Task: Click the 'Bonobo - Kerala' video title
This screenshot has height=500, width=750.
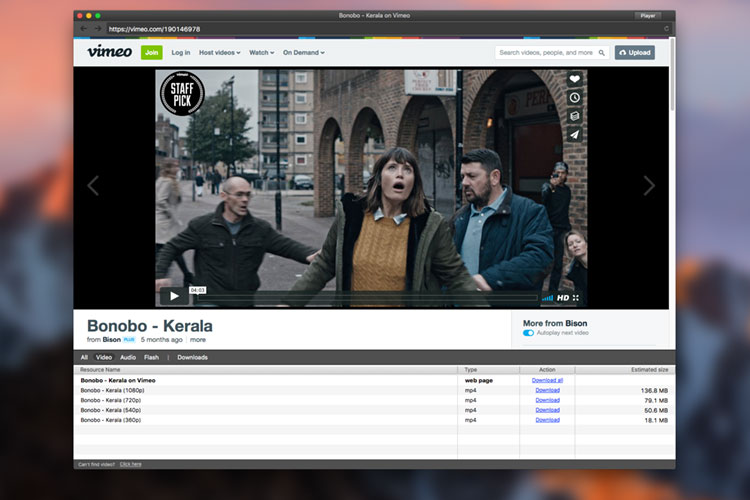Action: click(x=150, y=326)
